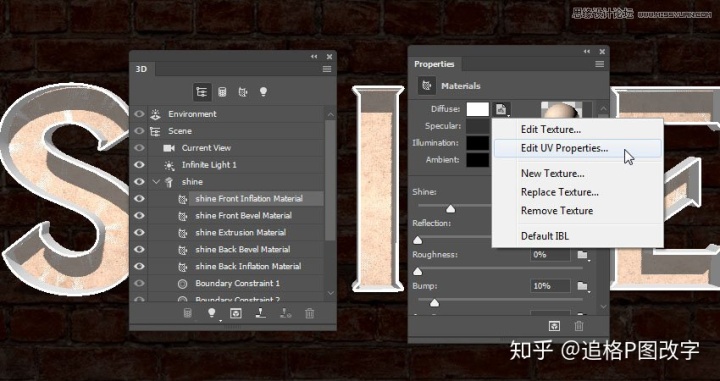The width and height of the screenshot is (720, 381).
Task: Click the Diffuse texture file icon
Action: (501, 109)
